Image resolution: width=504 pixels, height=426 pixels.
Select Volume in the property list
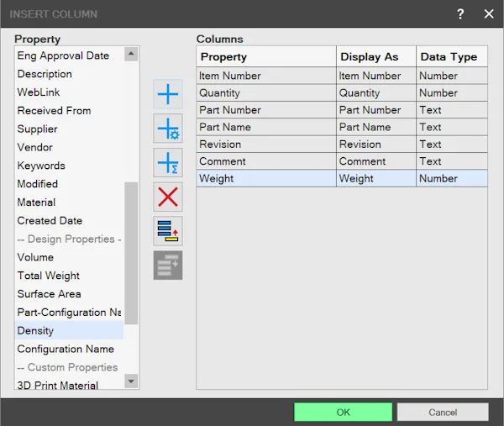click(69, 257)
